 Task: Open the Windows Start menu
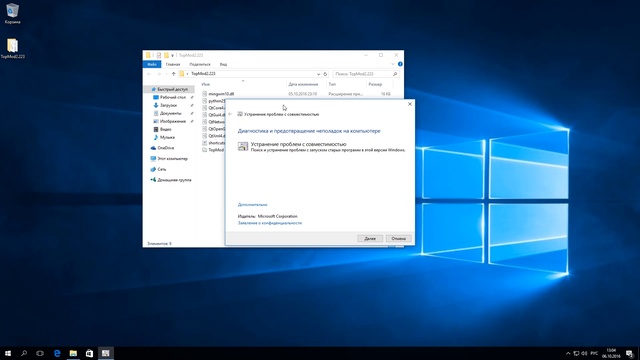[8, 353]
